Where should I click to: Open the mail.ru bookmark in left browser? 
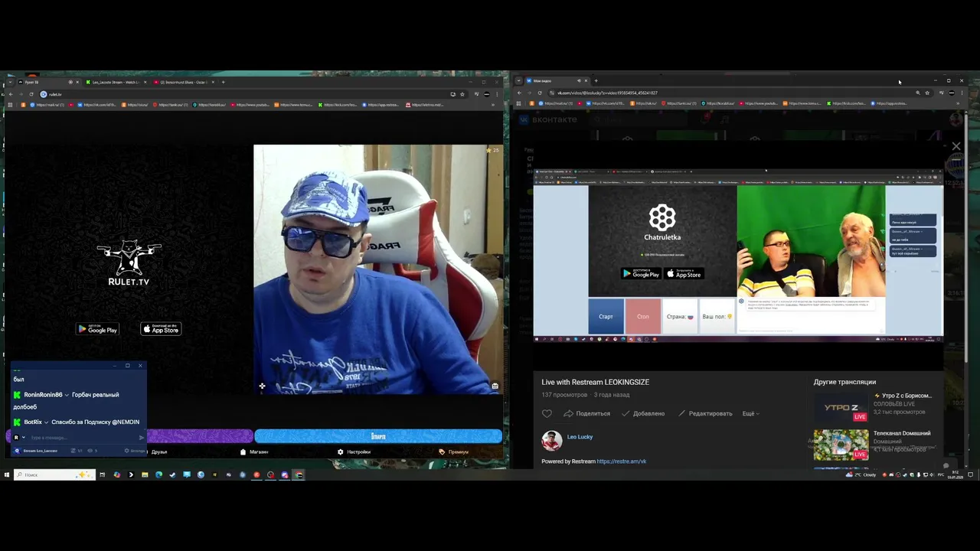pyautogui.click(x=47, y=105)
